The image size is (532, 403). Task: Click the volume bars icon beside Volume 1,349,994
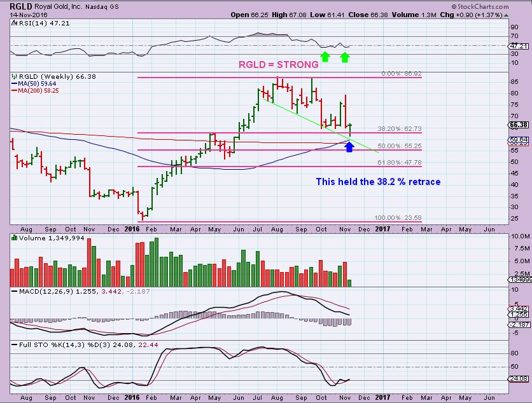(14, 238)
